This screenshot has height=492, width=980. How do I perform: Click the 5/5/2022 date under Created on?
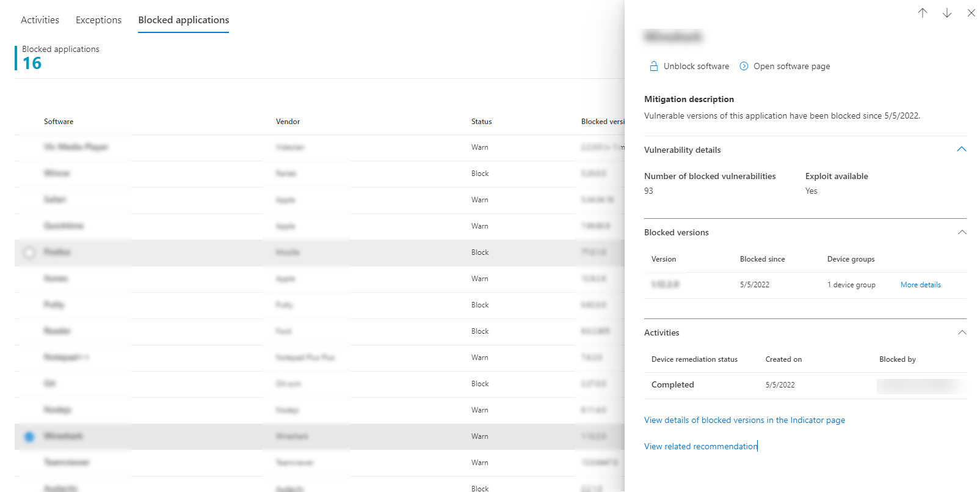coord(780,385)
